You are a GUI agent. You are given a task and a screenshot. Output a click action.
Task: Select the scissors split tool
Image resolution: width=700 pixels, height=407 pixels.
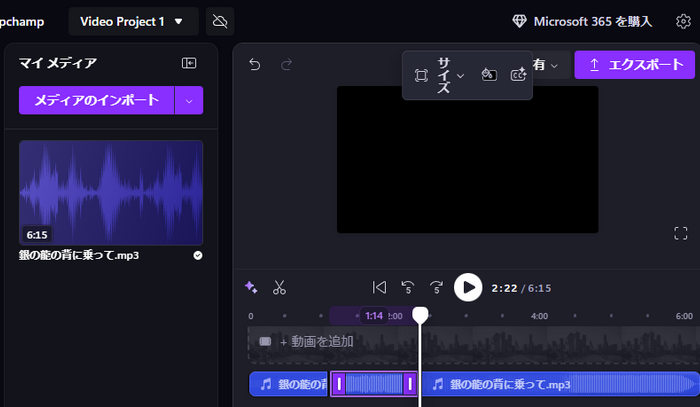279,287
